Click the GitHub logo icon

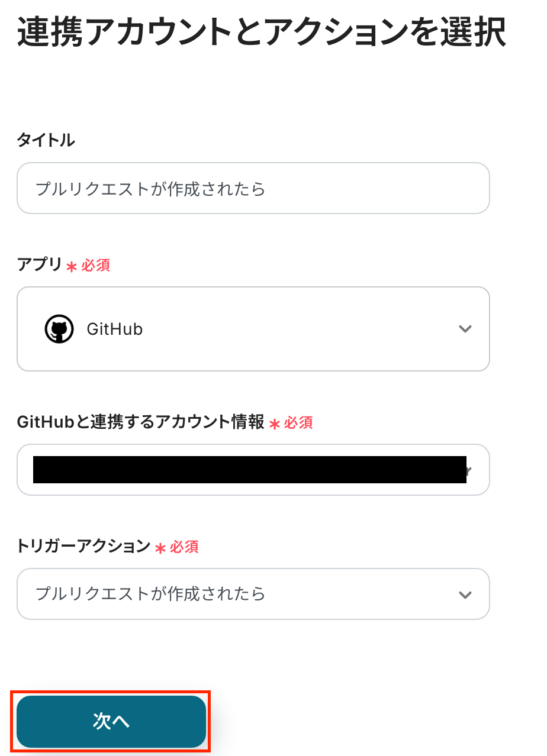[59, 329]
